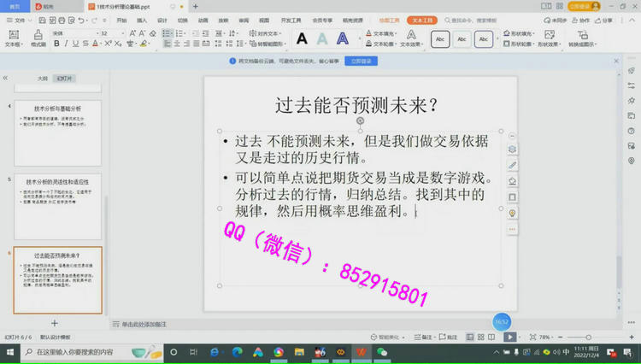This screenshot has width=641, height=364.
Task: Adjust the zoom slider in status bar
Action: [588, 337]
